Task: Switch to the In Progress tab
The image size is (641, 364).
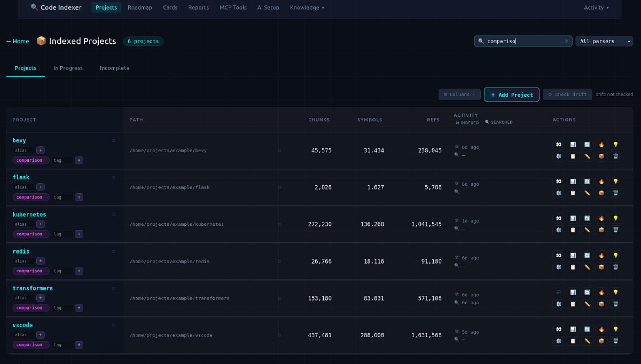Action: click(x=68, y=68)
